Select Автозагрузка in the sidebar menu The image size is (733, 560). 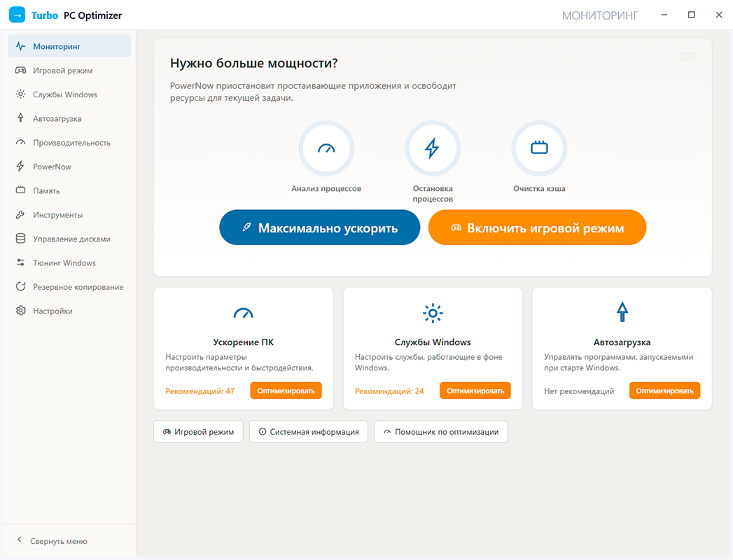click(69, 119)
